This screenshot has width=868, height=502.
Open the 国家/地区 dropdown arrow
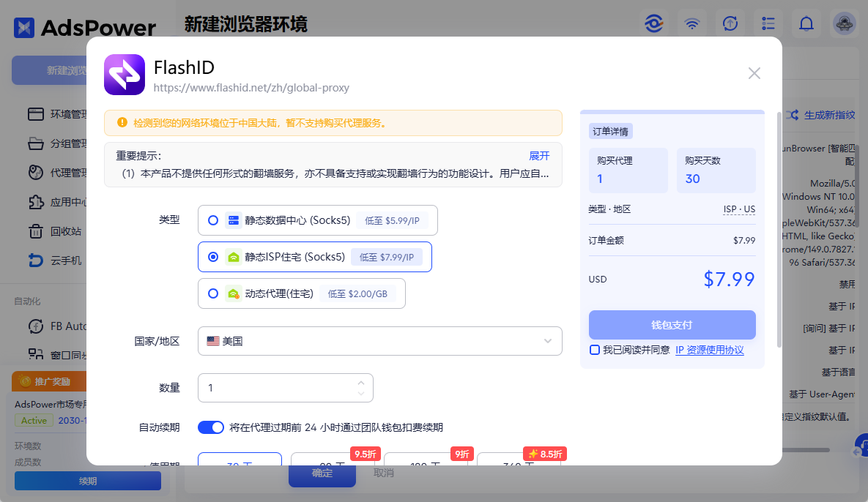(547, 341)
